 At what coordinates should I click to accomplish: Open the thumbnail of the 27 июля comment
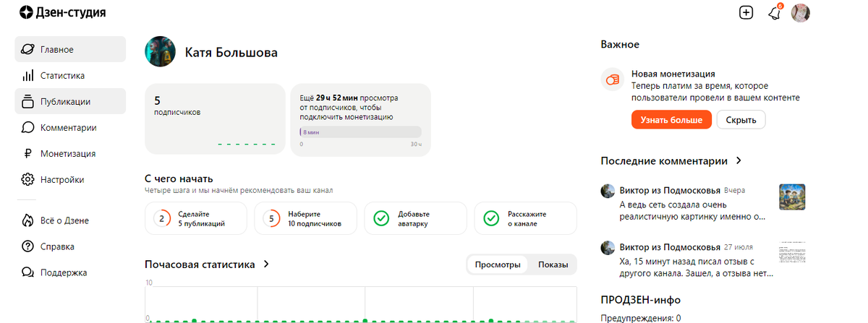(x=792, y=254)
